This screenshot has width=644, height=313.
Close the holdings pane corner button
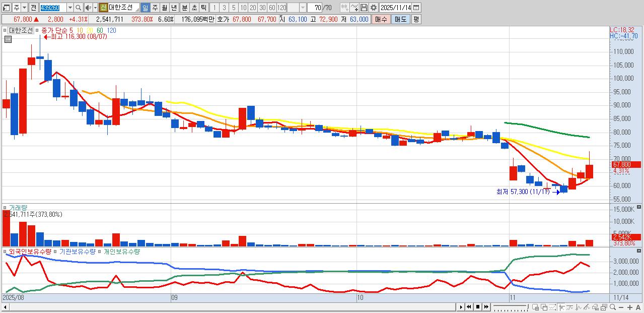click(639, 251)
